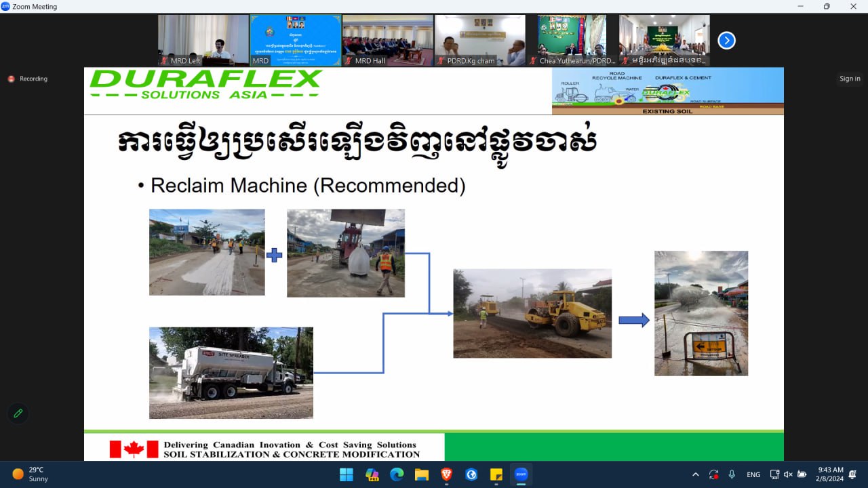Open network settings tray icon
The image size is (868, 488).
(x=775, y=474)
